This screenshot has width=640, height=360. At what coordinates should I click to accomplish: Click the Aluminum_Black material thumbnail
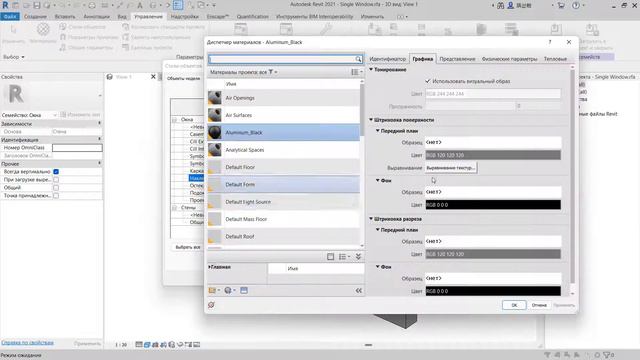coord(215,133)
